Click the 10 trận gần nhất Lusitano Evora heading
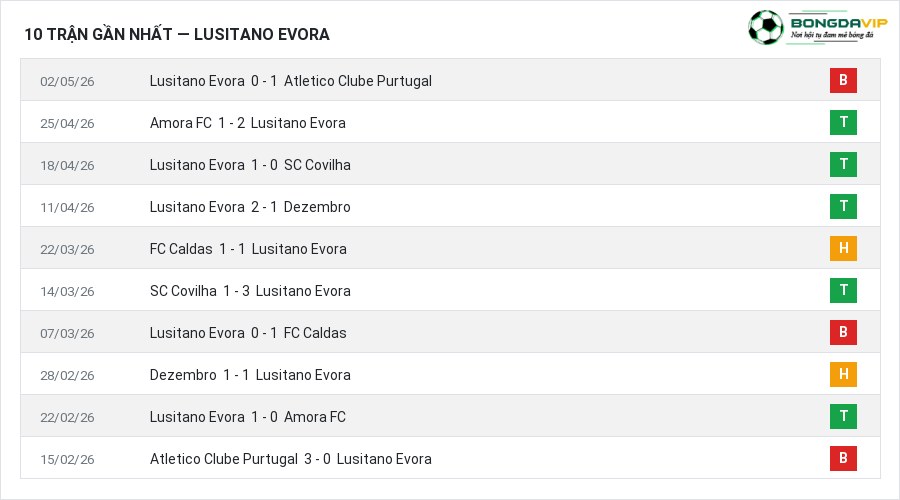The width and height of the screenshot is (900, 500). pos(177,34)
